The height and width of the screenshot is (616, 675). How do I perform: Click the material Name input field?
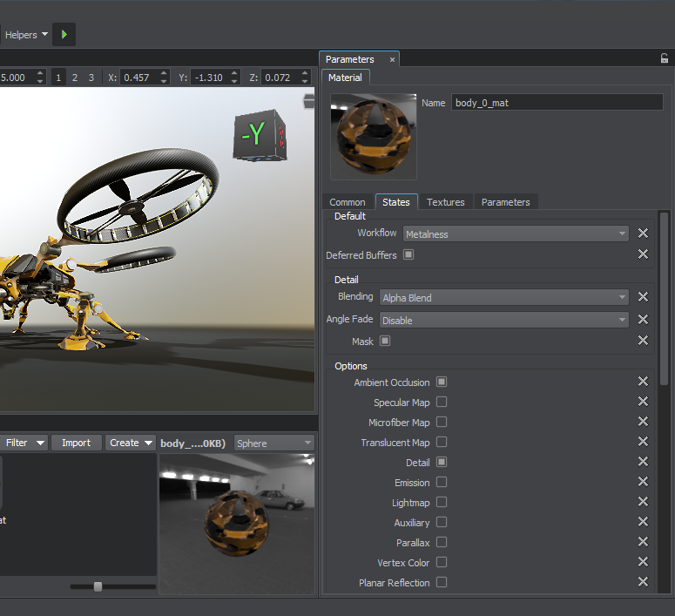click(x=557, y=103)
